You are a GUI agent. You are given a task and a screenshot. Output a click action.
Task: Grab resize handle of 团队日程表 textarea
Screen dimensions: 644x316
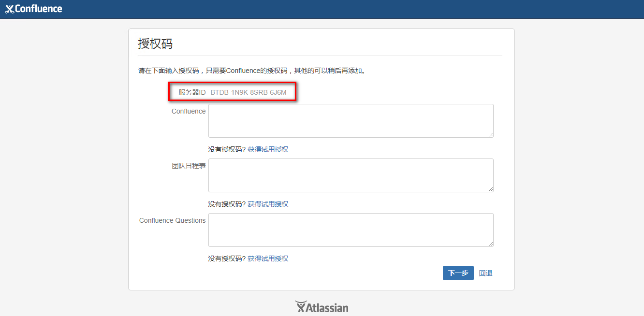coord(491,189)
